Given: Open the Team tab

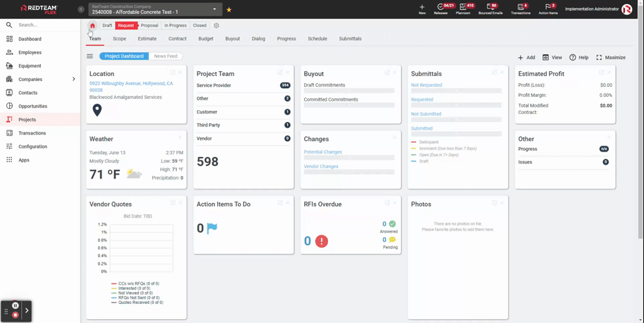Looking at the screenshot, I should (95, 39).
